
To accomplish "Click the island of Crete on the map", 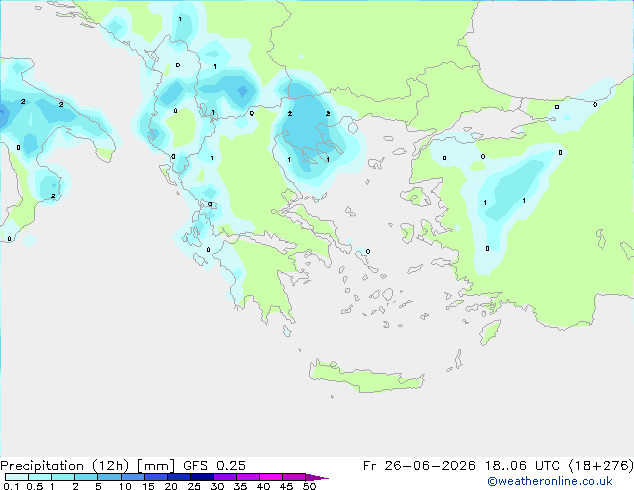I will pos(366,376).
